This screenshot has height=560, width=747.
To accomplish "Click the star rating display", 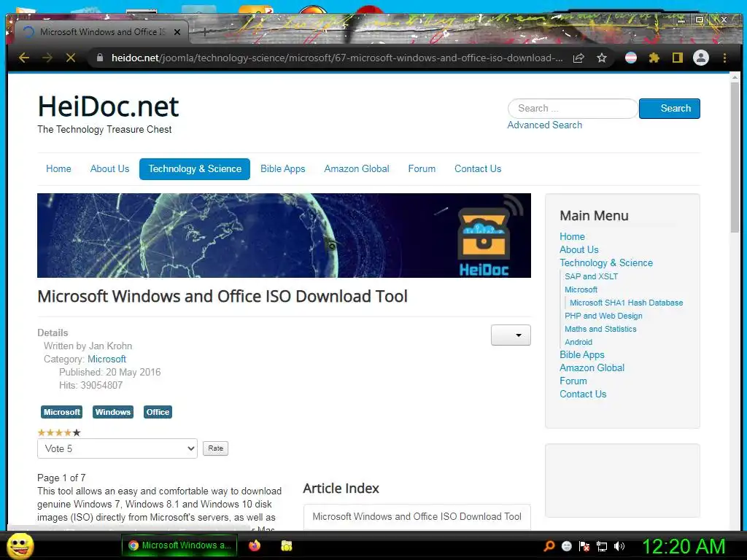I will (59, 432).
